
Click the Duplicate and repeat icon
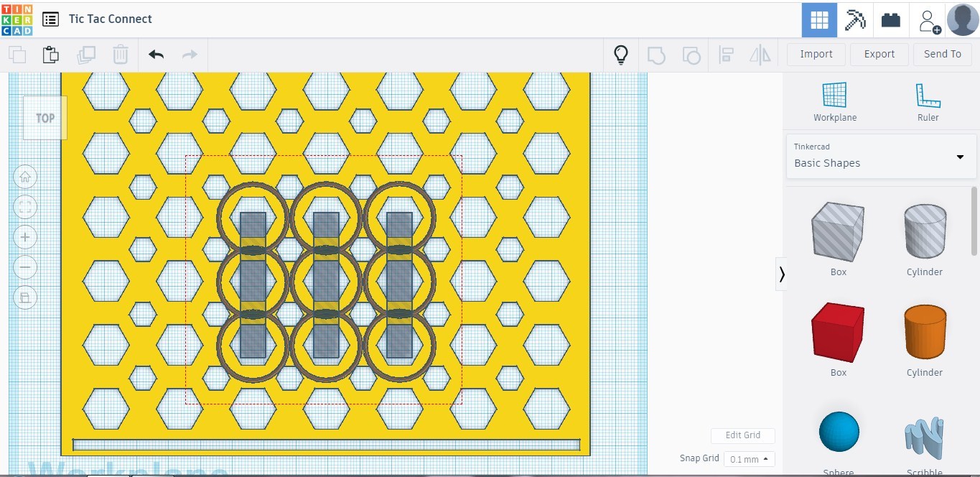[x=86, y=55]
